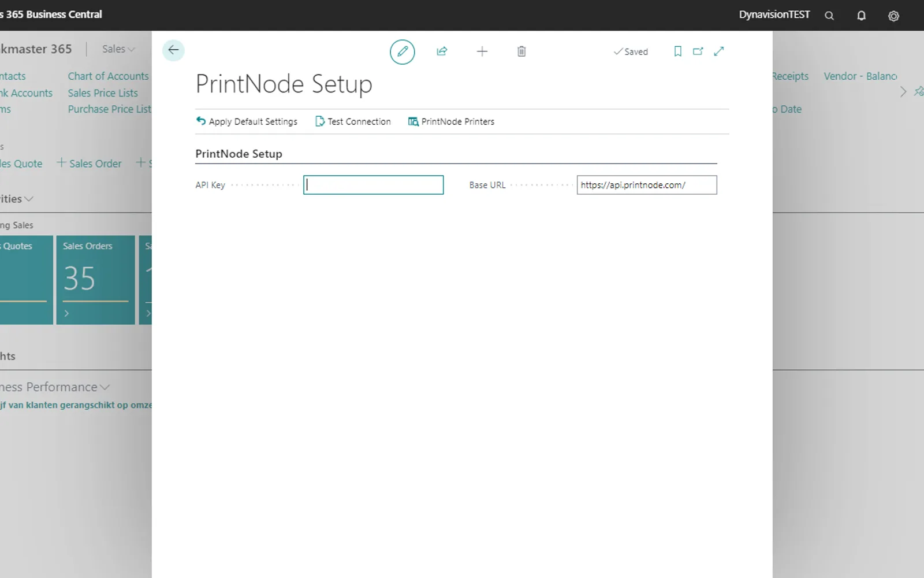Open Sales Price Lists link
This screenshot has height=578, width=924.
pos(103,93)
